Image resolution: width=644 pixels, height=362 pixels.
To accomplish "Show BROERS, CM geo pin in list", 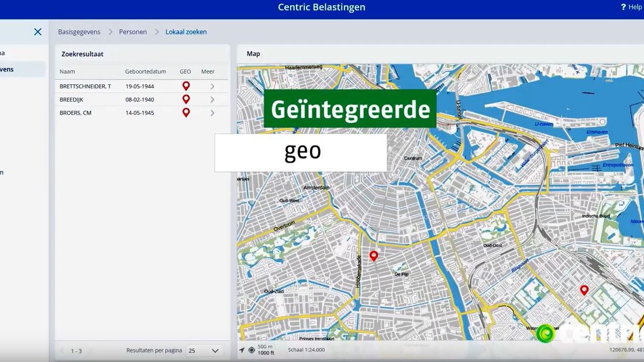I will point(186,112).
